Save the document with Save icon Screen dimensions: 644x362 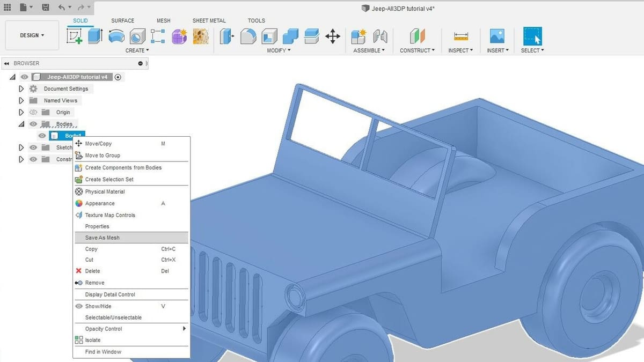click(45, 8)
